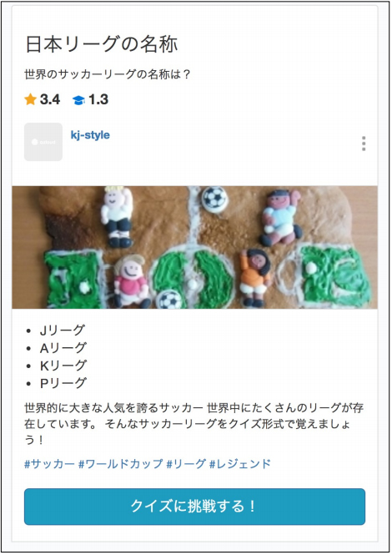This screenshot has height=555, width=392.
Task: Open the kj-style author profile link
Action: pyautogui.click(x=90, y=135)
